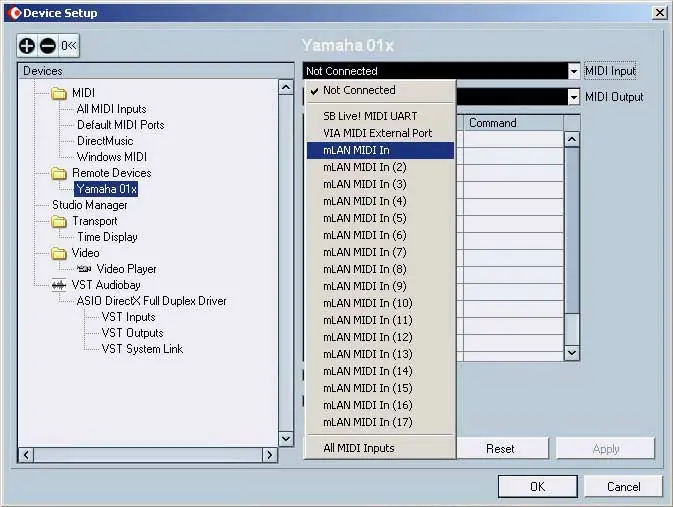Select mLAN MIDI In (11)
673x507 pixels.
tap(380, 320)
